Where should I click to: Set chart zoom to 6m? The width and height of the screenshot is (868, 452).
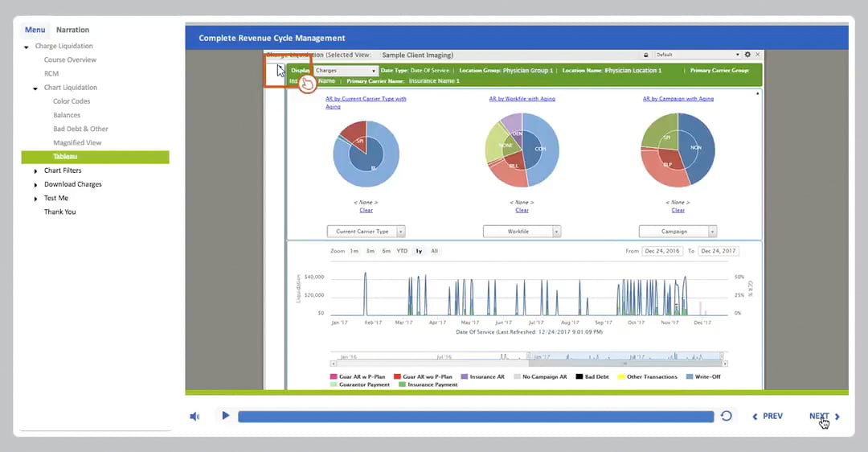(x=386, y=251)
